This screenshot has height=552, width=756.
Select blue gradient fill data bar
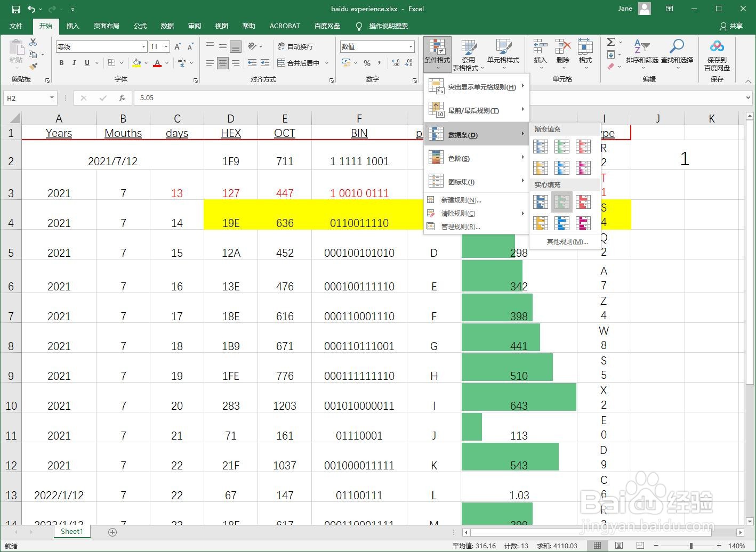tap(541, 146)
